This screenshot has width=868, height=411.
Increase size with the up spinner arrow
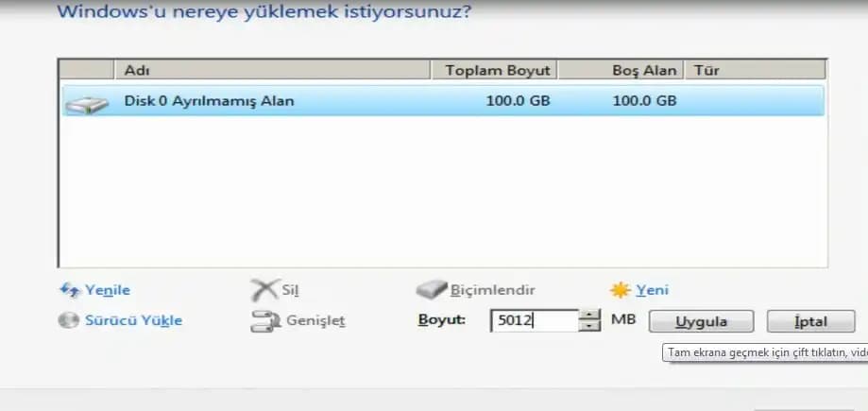click(590, 315)
